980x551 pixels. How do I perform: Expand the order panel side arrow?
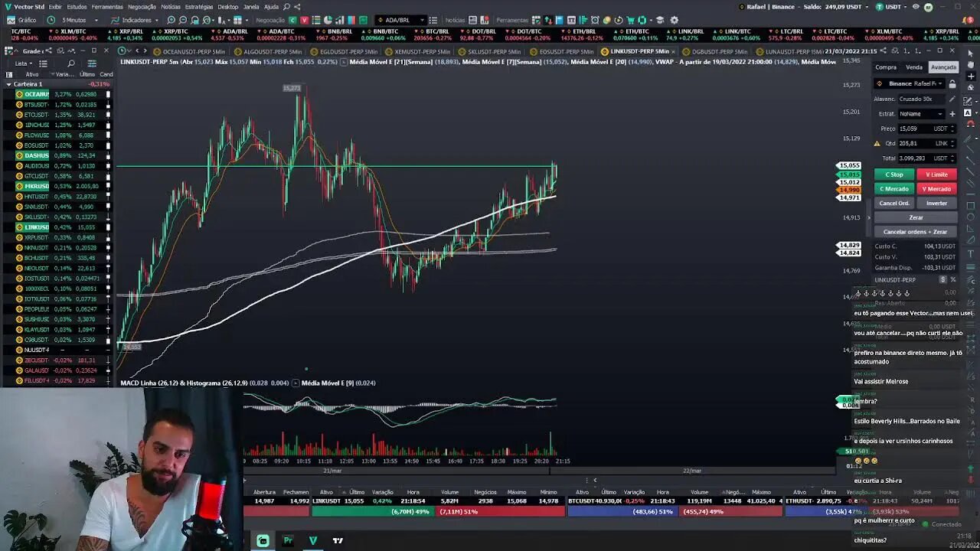pyautogui.click(x=868, y=217)
